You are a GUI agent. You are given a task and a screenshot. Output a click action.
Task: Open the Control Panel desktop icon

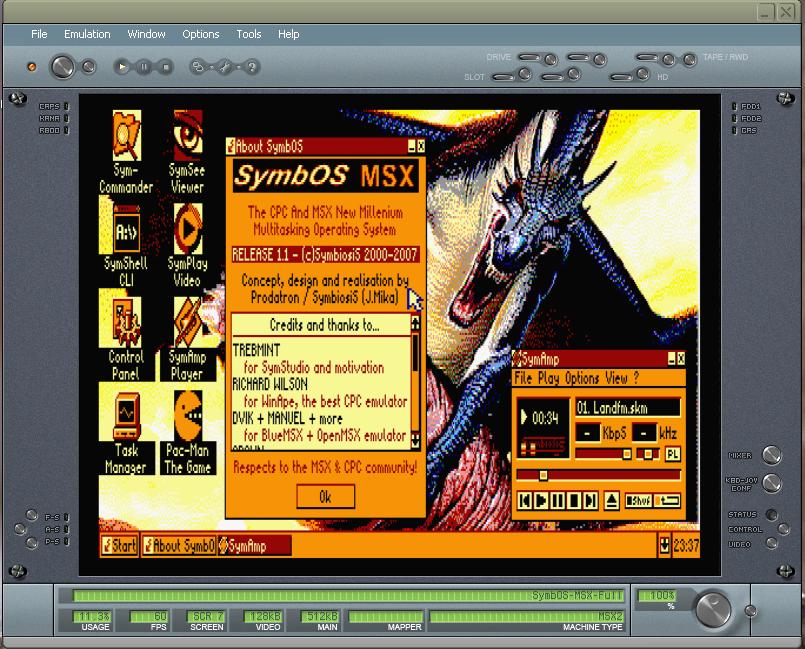(126, 339)
